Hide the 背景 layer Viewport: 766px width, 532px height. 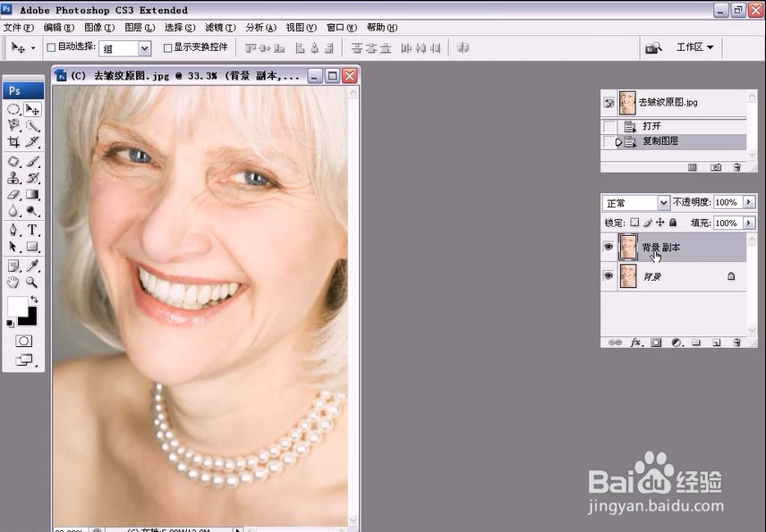tap(609, 275)
